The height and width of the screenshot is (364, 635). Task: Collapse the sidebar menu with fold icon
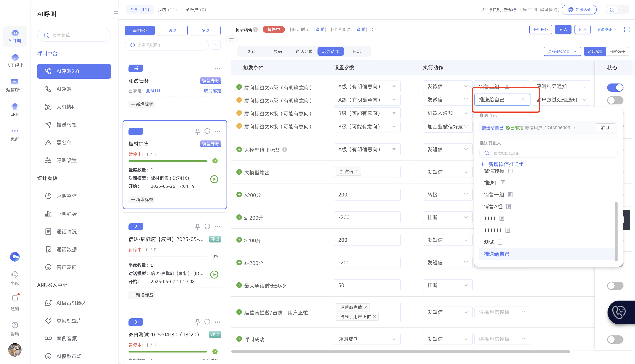click(116, 13)
